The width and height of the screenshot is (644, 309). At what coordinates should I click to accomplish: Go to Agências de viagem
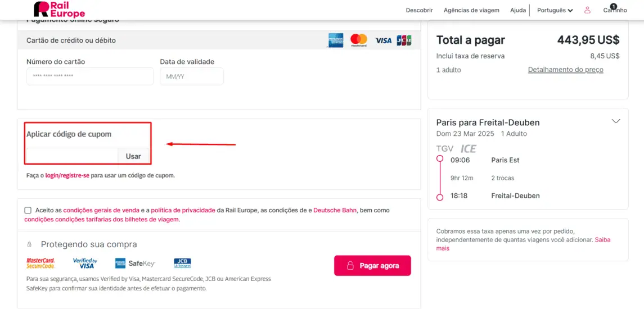(x=471, y=10)
